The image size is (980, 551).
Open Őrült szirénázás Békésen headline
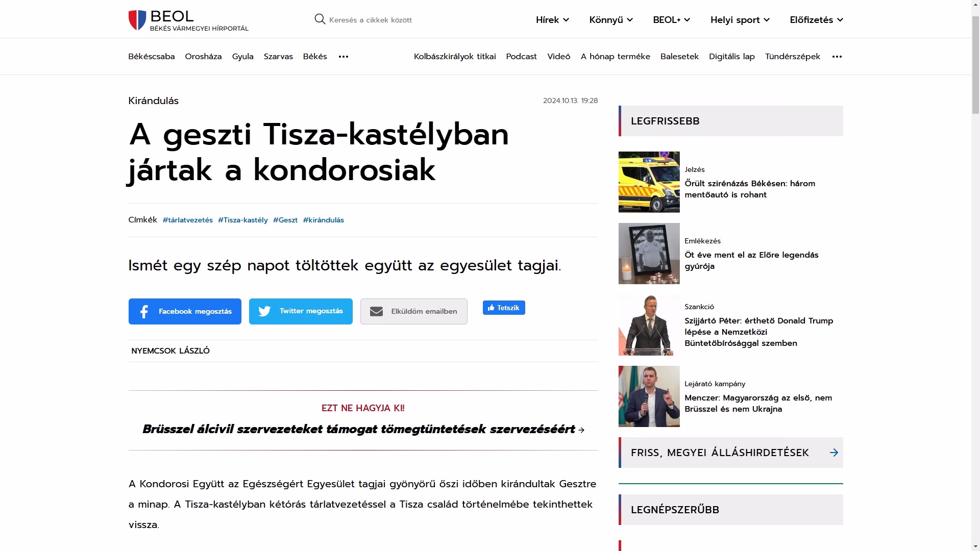click(x=750, y=189)
